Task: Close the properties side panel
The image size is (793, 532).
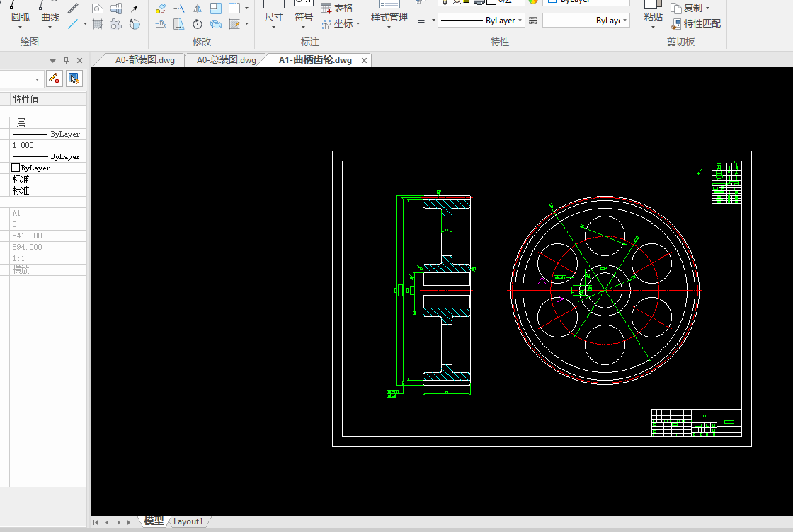Action: (79, 60)
